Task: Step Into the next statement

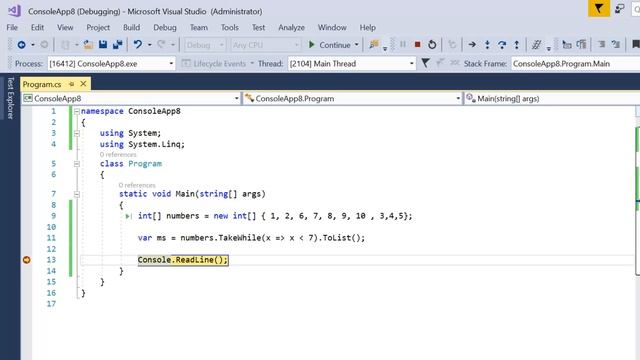Action: click(487, 44)
